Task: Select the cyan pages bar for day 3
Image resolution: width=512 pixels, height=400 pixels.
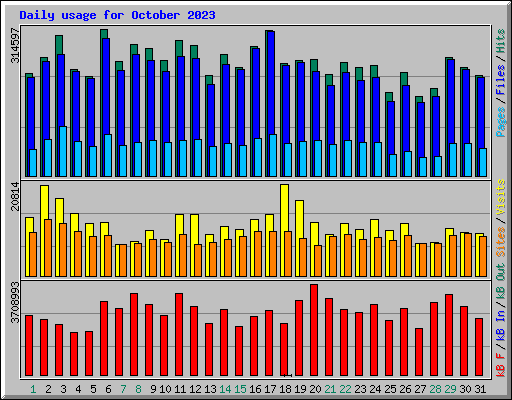Action: (x=63, y=151)
